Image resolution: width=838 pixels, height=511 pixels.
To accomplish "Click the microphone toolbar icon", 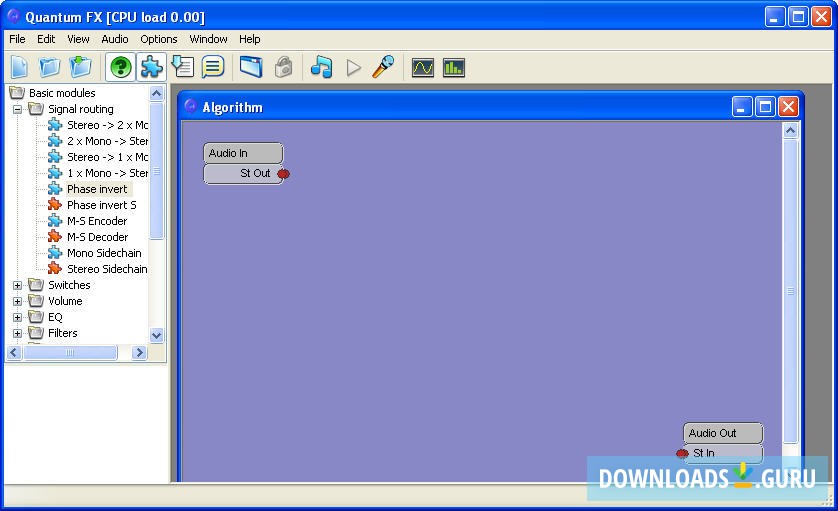I will pyautogui.click(x=383, y=67).
